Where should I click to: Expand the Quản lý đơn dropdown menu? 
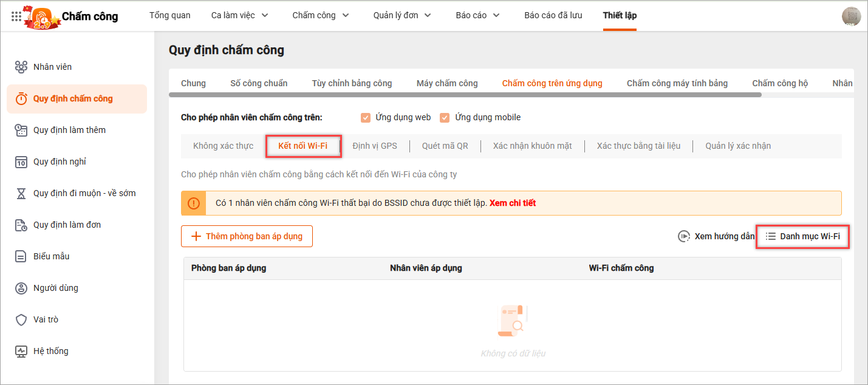(x=402, y=16)
